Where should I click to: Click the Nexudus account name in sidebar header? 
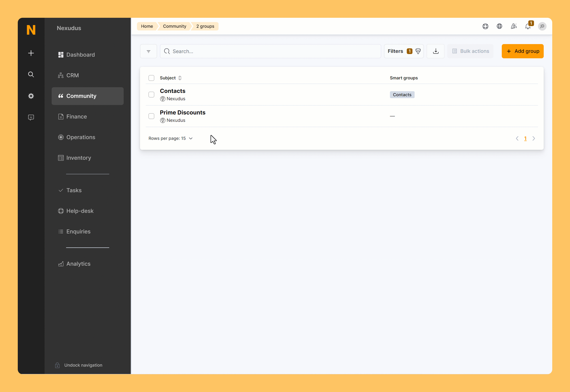69,28
